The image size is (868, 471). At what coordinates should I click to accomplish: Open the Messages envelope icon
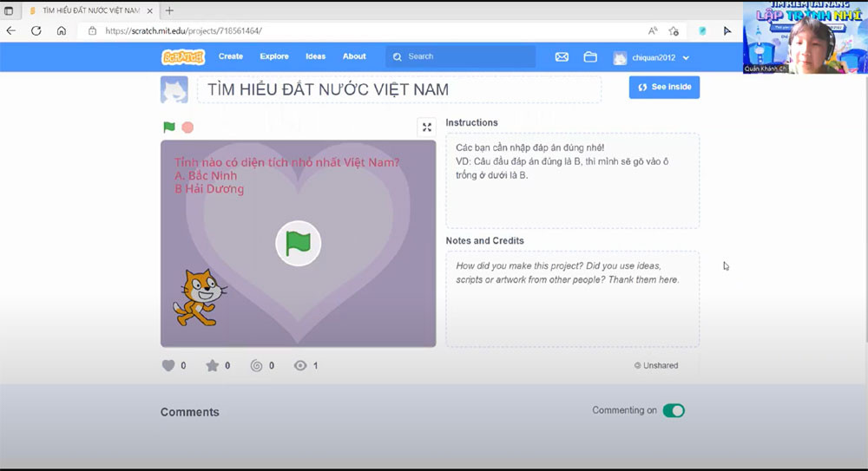pos(562,57)
